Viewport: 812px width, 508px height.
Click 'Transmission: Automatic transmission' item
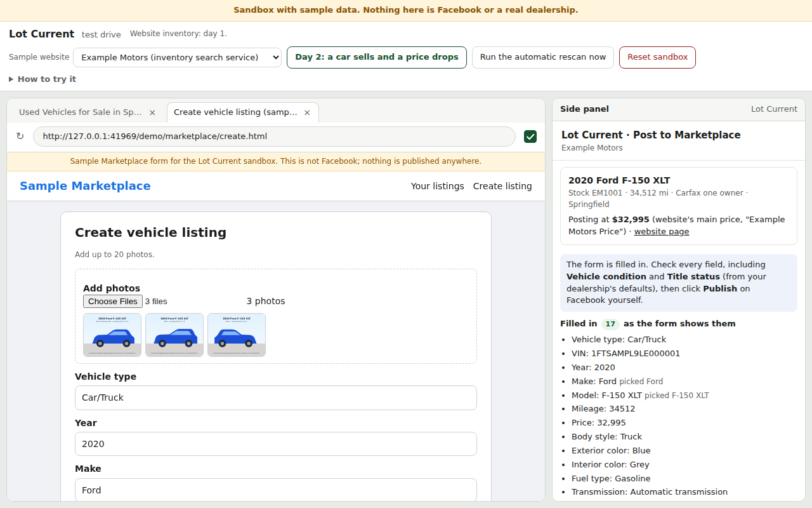[650, 492]
